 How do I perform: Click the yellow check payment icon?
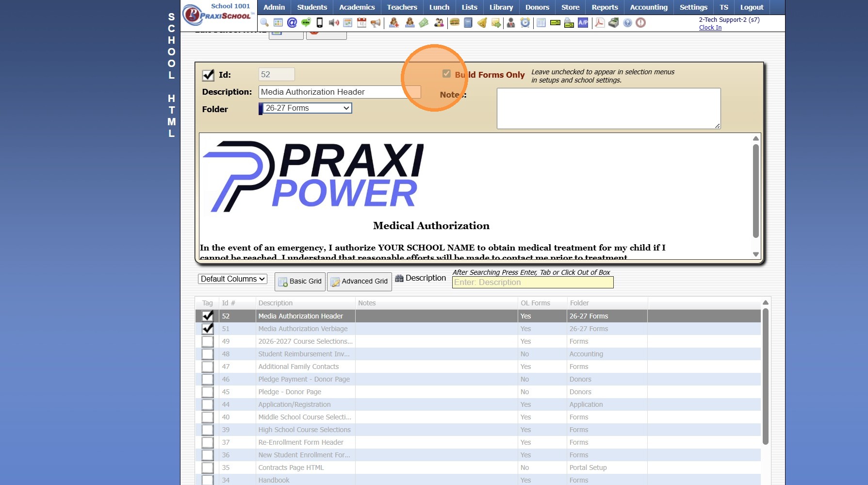(555, 23)
